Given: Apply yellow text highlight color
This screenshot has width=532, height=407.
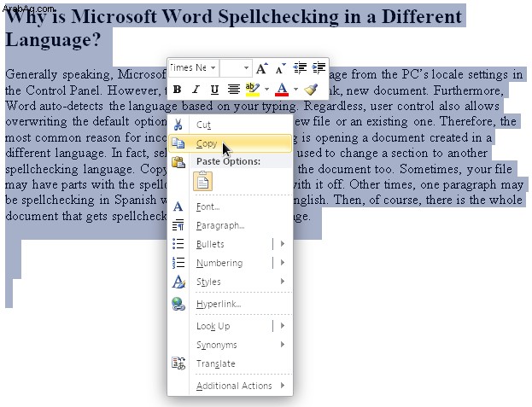Looking at the screenshot, I should pyautogui.click(x=253, y=90).
